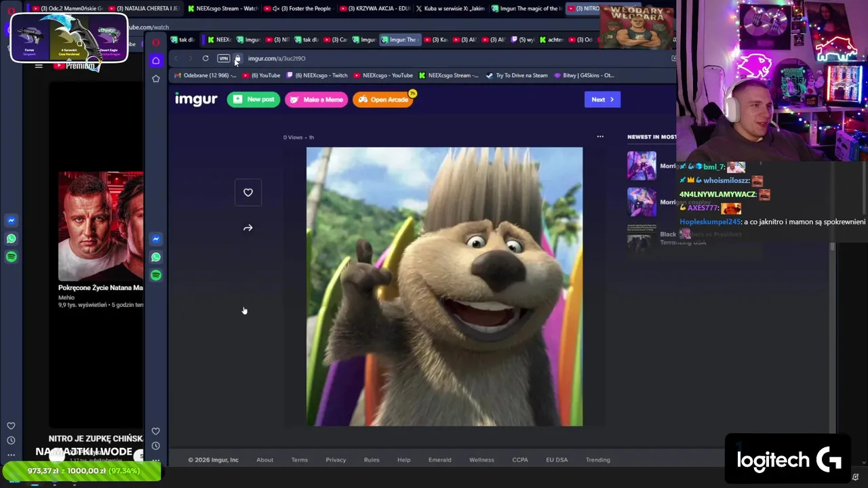Screen dimensions: 868x488
Task: Open history clock icon in front sidebar
Action: 156,446
